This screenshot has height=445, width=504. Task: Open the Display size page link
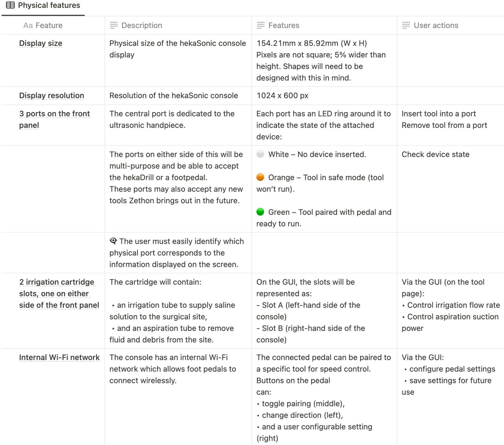pos(41,43)
